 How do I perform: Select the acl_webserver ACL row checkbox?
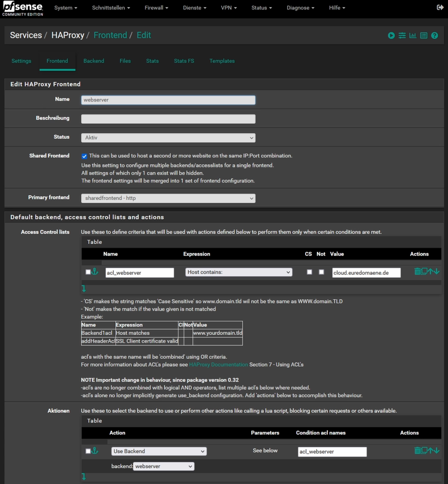(x=88, y=272)
